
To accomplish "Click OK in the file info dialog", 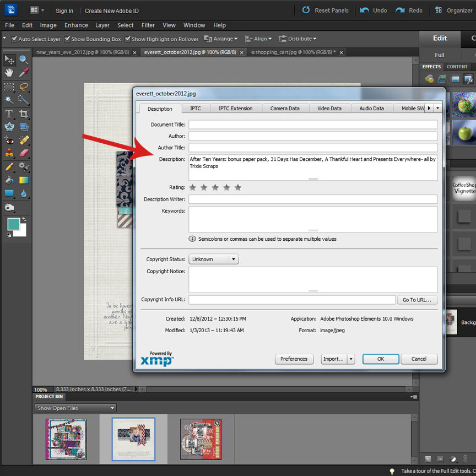I will [381, 359].
